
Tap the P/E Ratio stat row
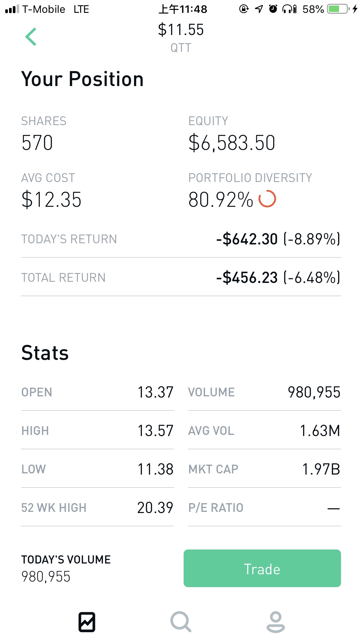point(264,508)
